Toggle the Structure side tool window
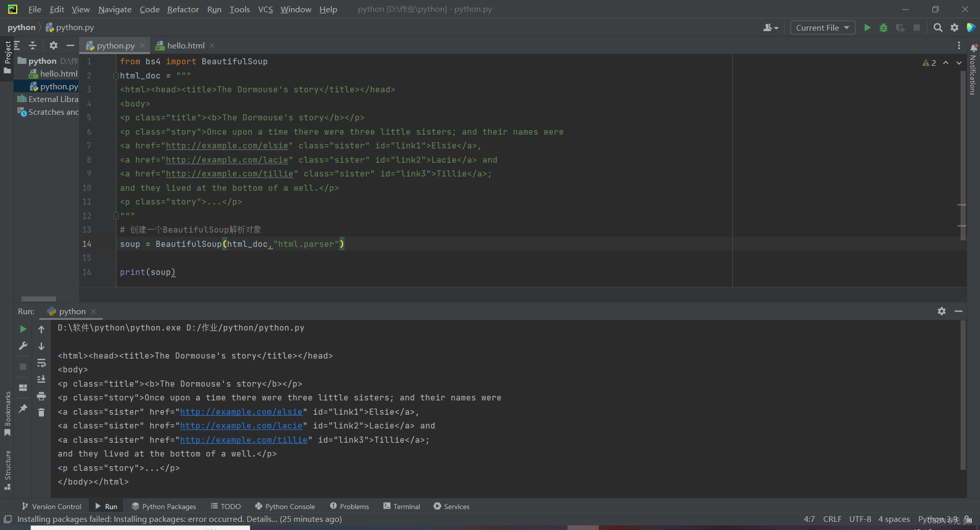The width and height of the screenshot is (980, 530). point(7,470)
